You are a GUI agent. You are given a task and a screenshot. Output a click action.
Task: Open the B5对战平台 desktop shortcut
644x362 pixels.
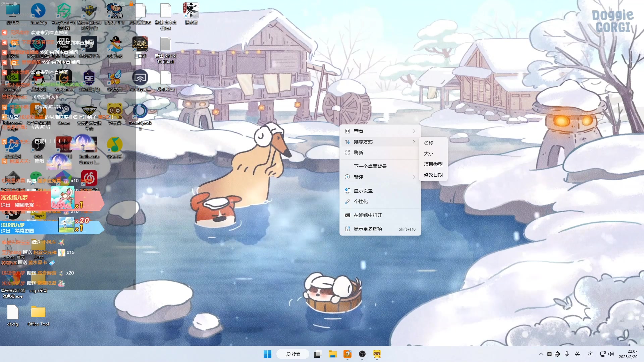coord(89,47)
